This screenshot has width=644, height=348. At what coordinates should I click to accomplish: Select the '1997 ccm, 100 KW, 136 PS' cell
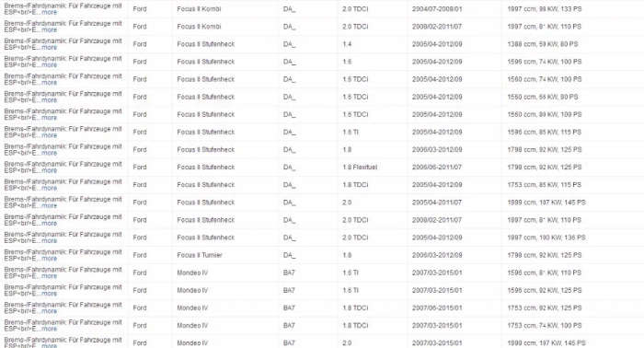(x=546, y=238)
